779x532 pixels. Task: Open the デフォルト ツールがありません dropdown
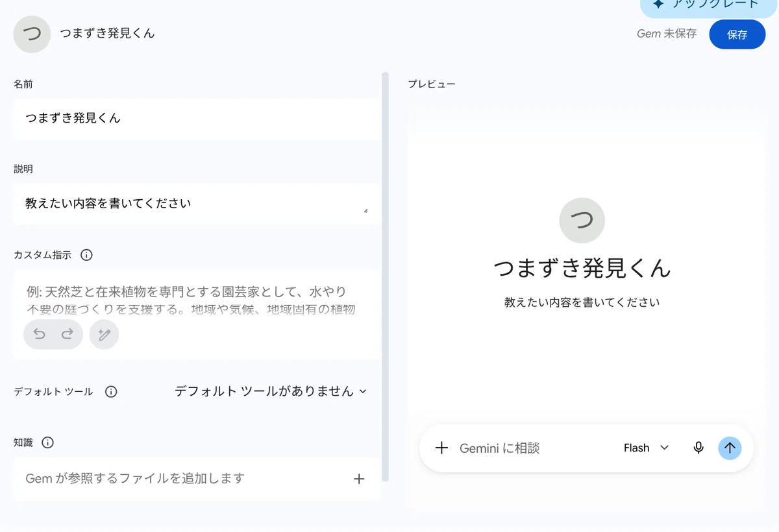271,391
